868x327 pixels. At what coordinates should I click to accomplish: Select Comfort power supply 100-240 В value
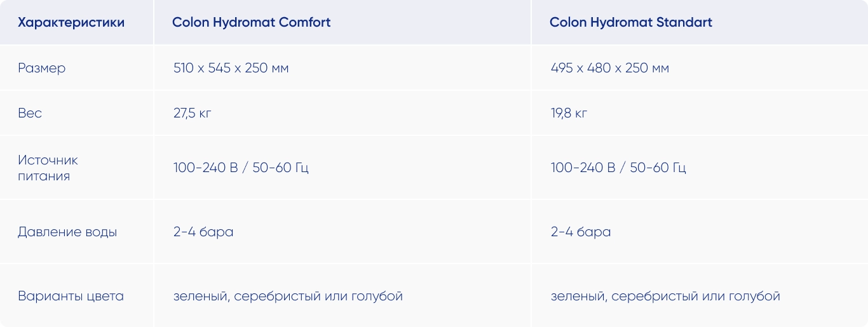[241, 168]
